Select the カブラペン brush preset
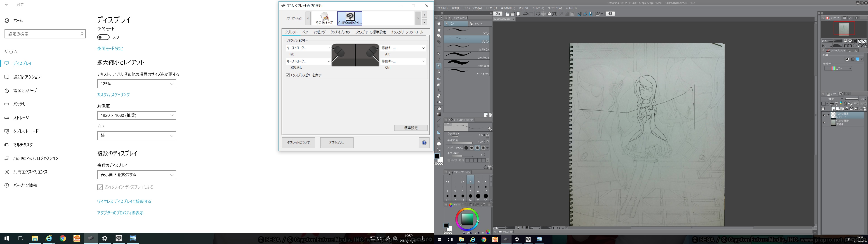The width and height of the screenshot is (868, 244). click(x=467, y=47)
